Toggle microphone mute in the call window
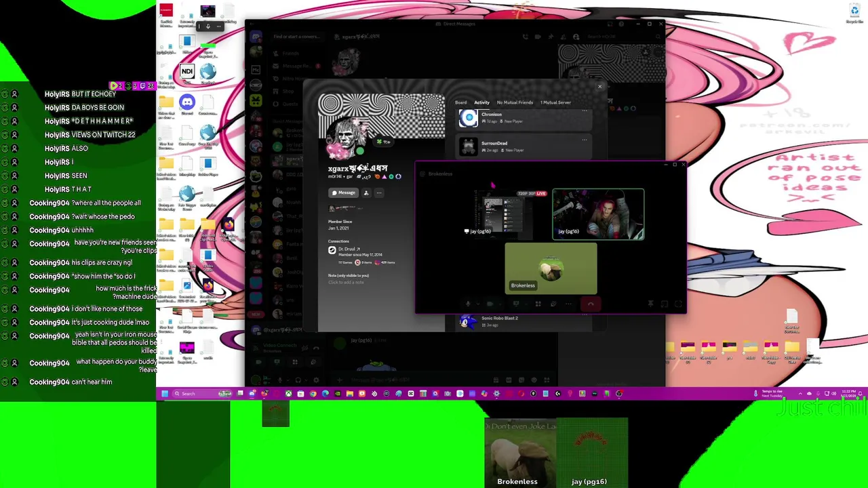Screen dimensions: 868x488 [467, 304]
